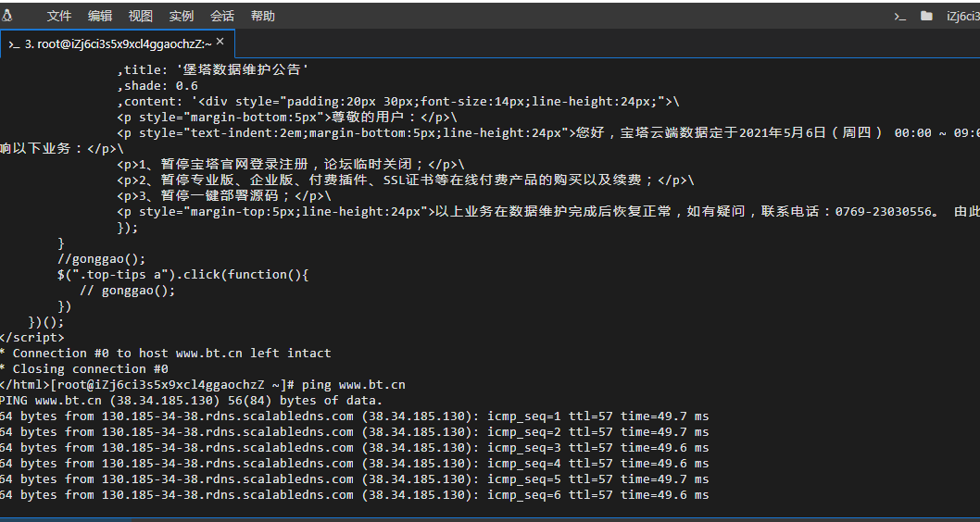Image resolution: width=980 pixels, height=522 pixels.
Task: Open the 文件 menu
Action: [59, 17]
